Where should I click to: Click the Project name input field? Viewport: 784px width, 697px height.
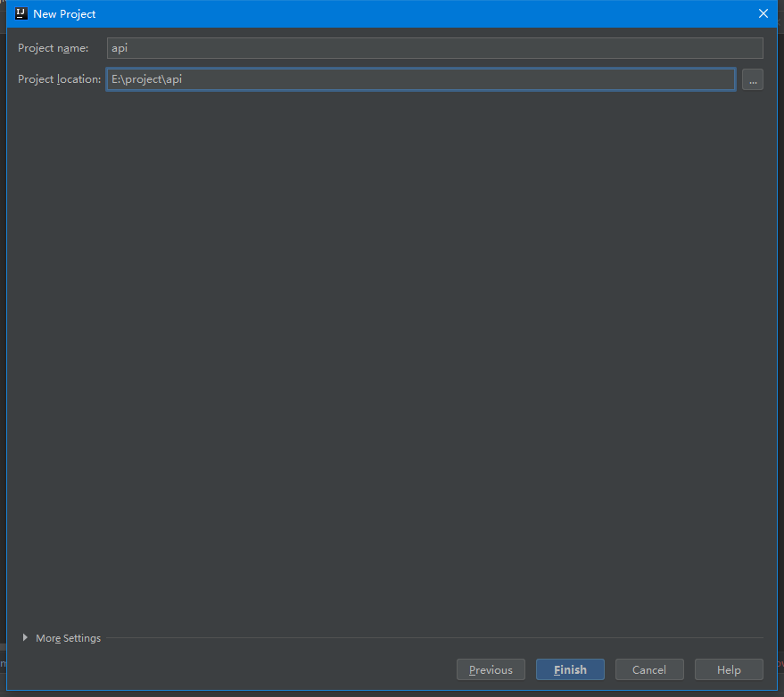tap(434, 48)
